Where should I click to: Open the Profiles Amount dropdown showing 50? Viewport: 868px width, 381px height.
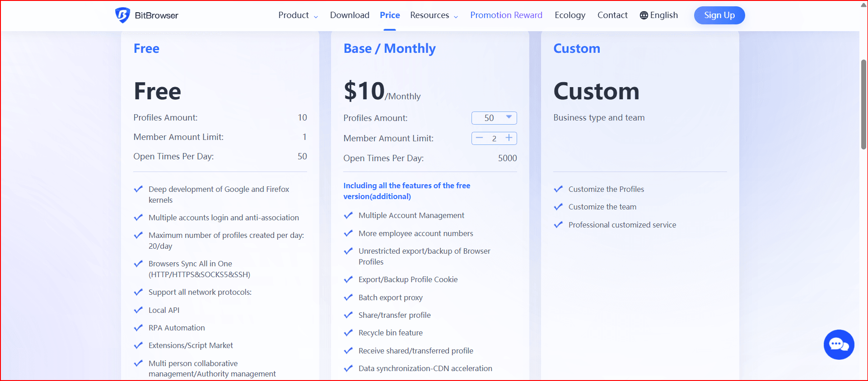pyautogui.click(x=494, y=118)
